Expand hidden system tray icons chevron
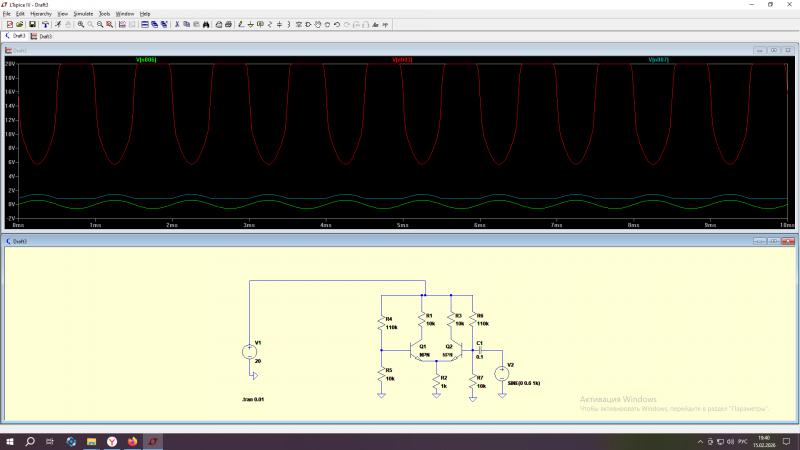Image resolution: width=800 pixels, height=450 pixels. [698, 441]
